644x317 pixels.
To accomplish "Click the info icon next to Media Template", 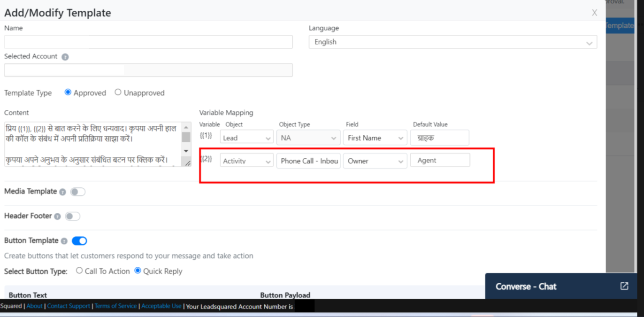I will 62,192.
